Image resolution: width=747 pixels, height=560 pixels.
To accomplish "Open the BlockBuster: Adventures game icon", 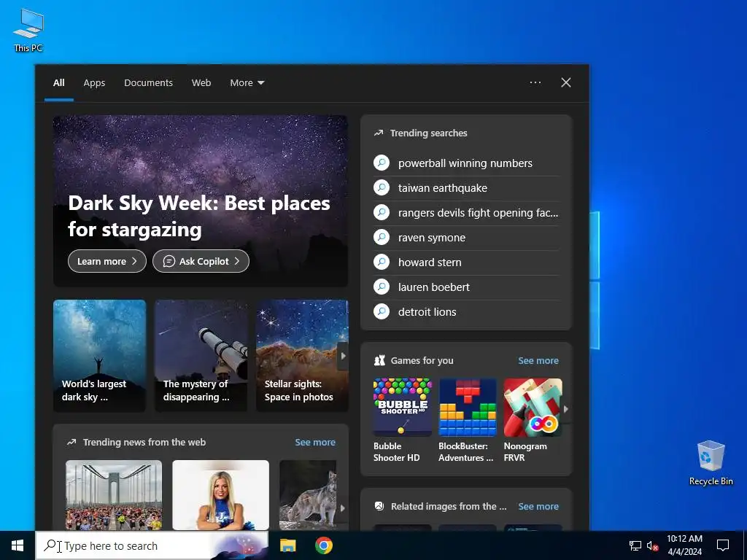I will tap(468, 407).
